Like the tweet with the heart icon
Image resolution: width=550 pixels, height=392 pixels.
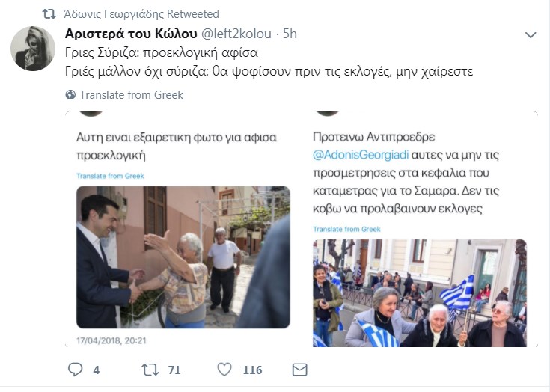pyautogui.click(x=224, y=370)
